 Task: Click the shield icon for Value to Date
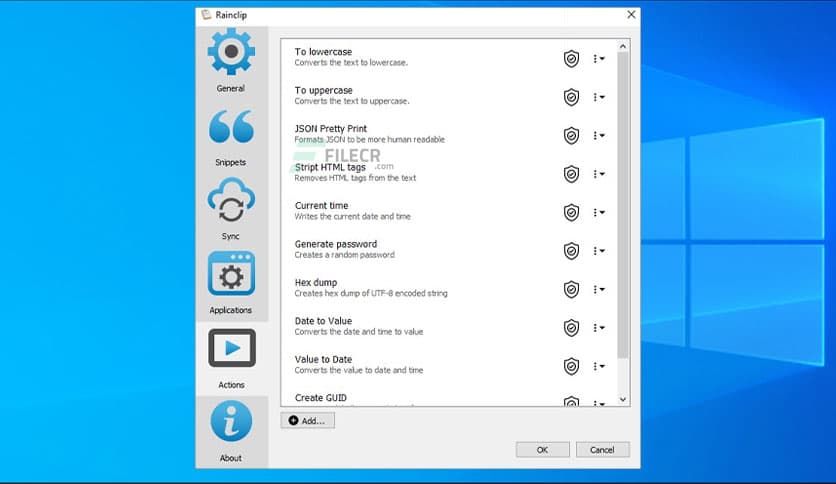tap(571, 366)
